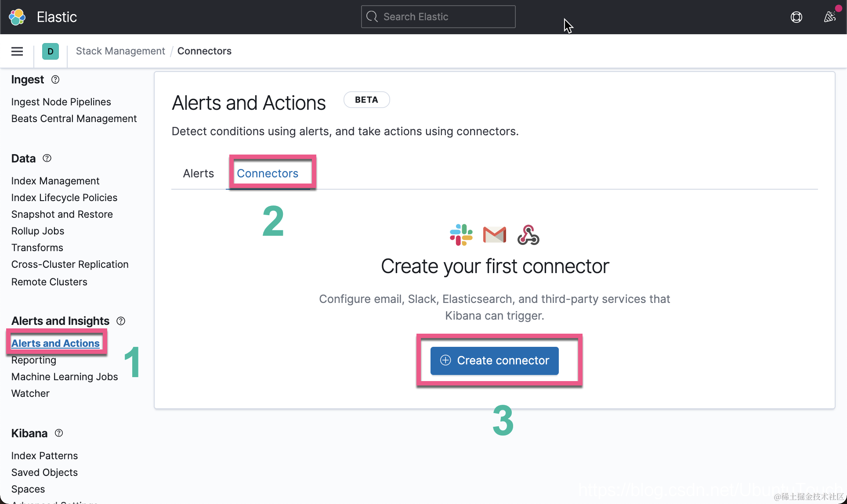Click the help lifebuoy icon

click(796, 17)
